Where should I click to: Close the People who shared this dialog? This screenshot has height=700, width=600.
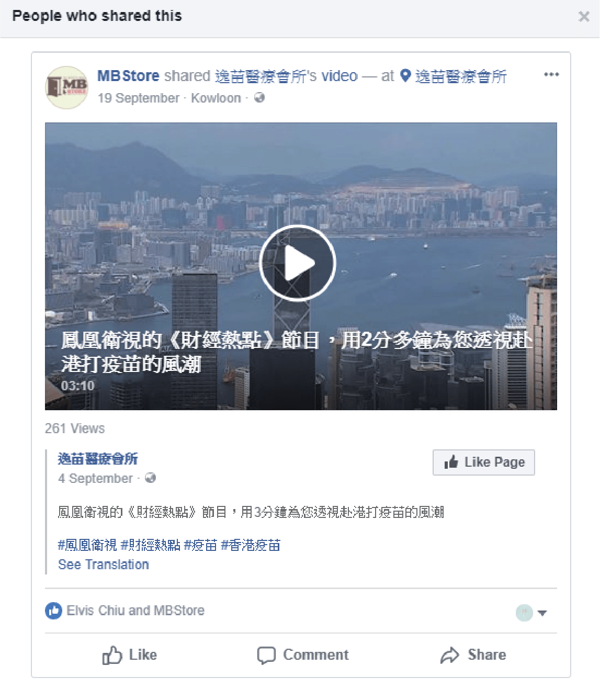pos(584,17)
